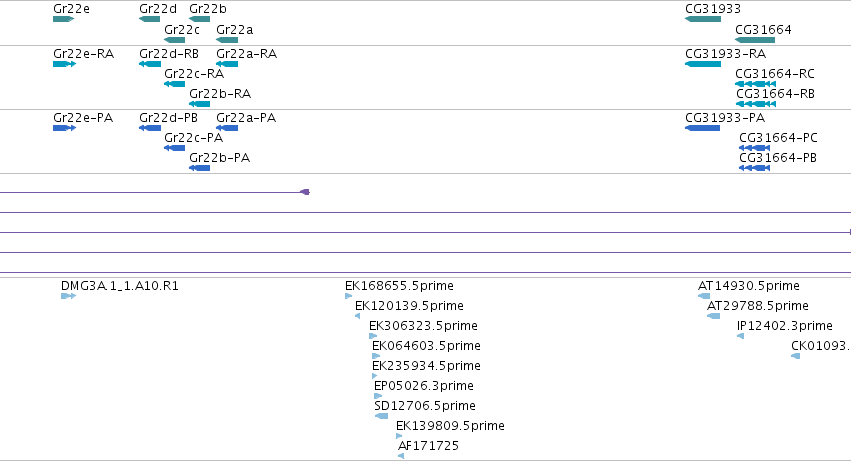The width and height of the screenshot is (851, 461).
Task: Select the CG31933 gene glyph
Action: point(703,19)
